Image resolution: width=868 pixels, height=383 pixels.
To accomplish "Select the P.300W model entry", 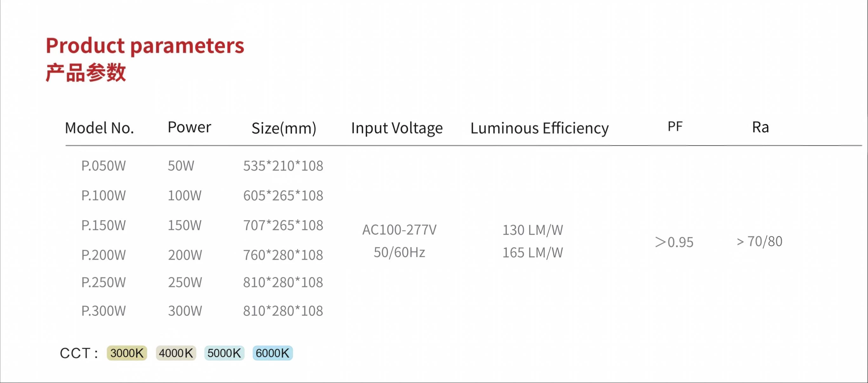I will coord(104,311).
